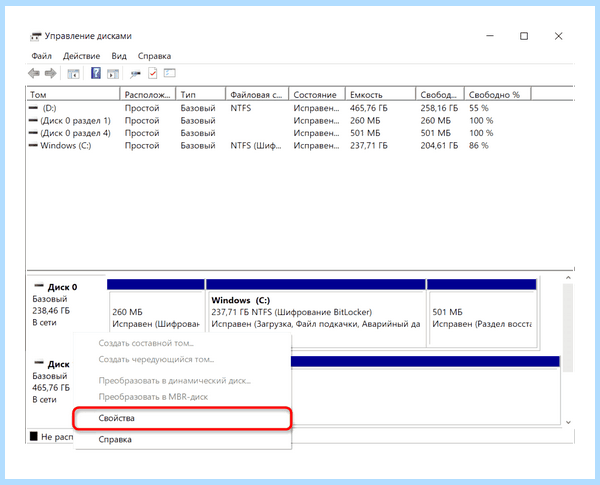Sort by Файловая система column header
The image size is (600, 485).
click(x=257, y=94)
